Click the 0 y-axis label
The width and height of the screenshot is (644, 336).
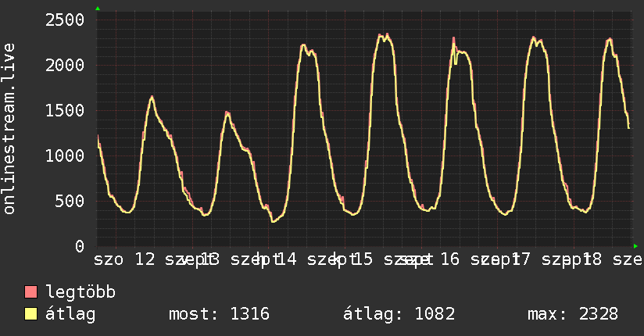pos(80,246)
